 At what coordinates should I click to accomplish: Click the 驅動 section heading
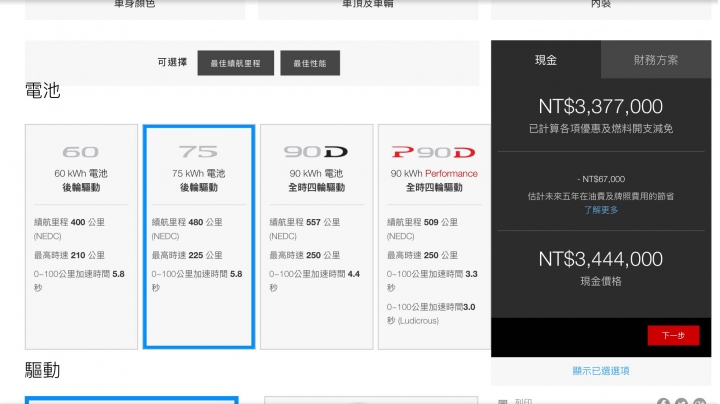click(x=43, y=370)
